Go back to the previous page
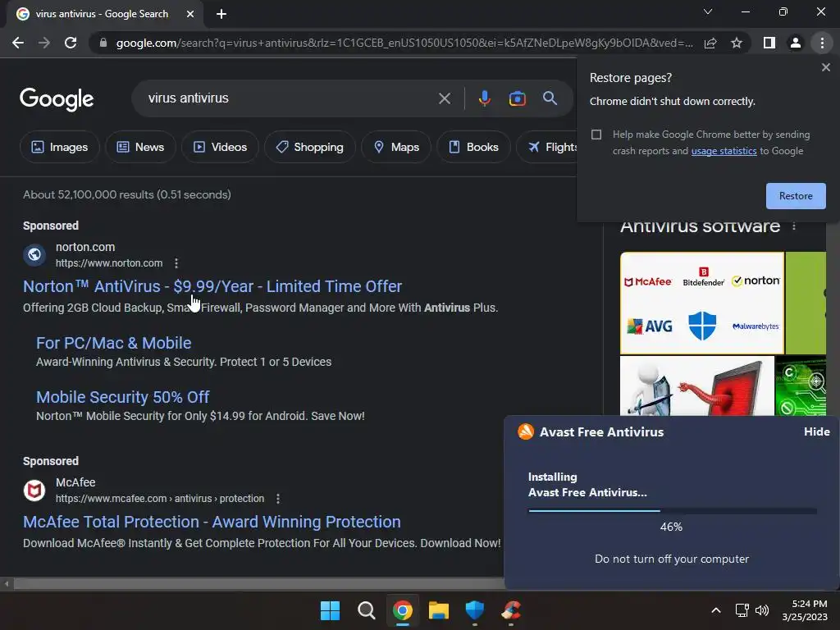This screenshot has height=630, width=840. click(18, 43)
